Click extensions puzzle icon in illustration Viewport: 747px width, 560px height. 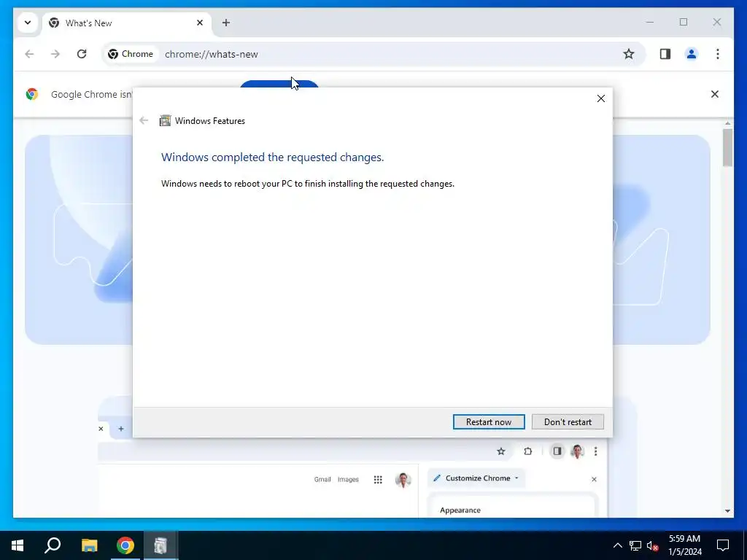tap(528, 451)
